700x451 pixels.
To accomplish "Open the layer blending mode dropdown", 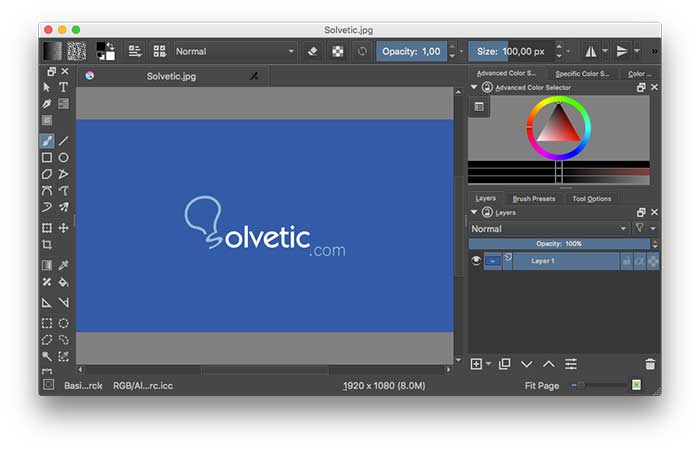I will pyautogui.click(x=549, y=229).
